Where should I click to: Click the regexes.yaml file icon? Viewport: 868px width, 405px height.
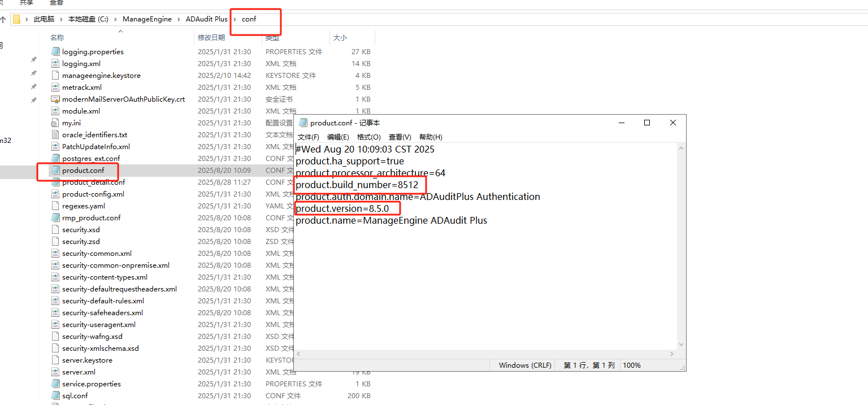[x=55, y=206]
